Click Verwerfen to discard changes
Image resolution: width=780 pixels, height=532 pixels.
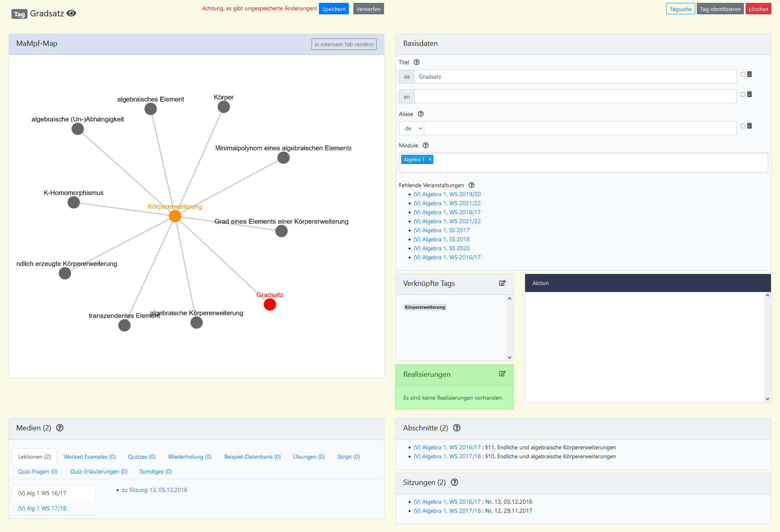(368, 9)
